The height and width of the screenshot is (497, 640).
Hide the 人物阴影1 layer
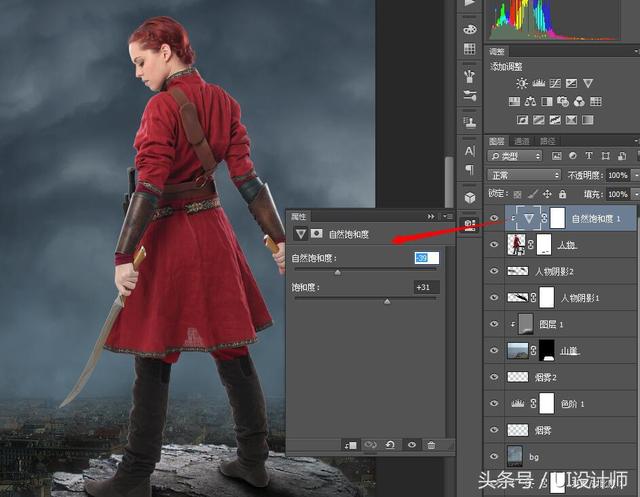494,297
